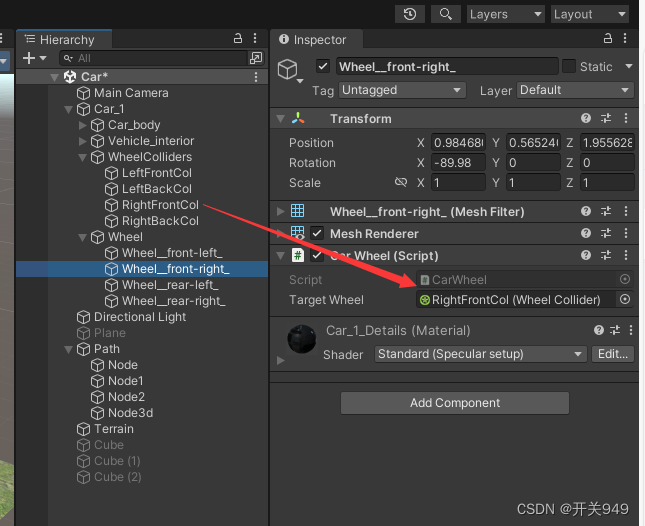Open Mesh Renderer component options menu
This screenshot has height=526, width=645.
(x=626, y=234)
